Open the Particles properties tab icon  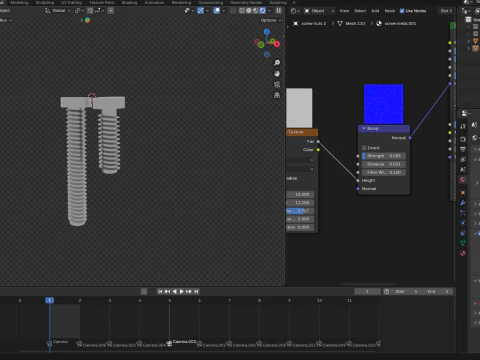tap(463, 213)
